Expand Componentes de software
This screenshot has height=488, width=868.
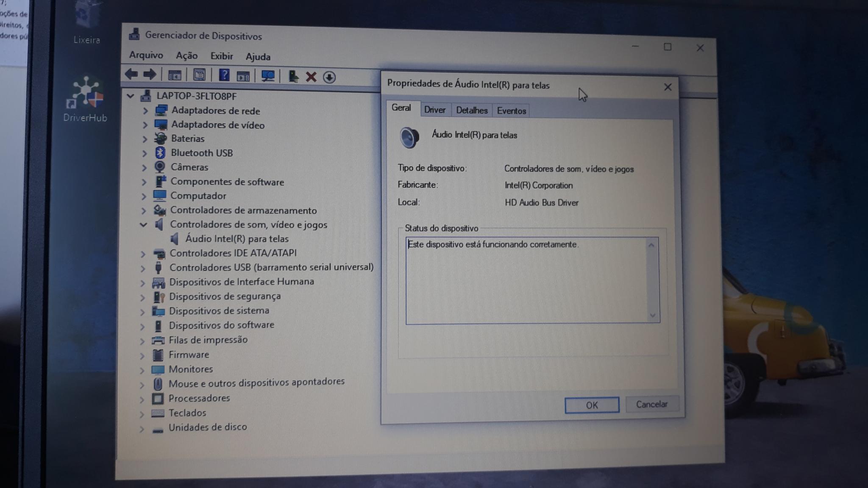click(x=144, y=182)
